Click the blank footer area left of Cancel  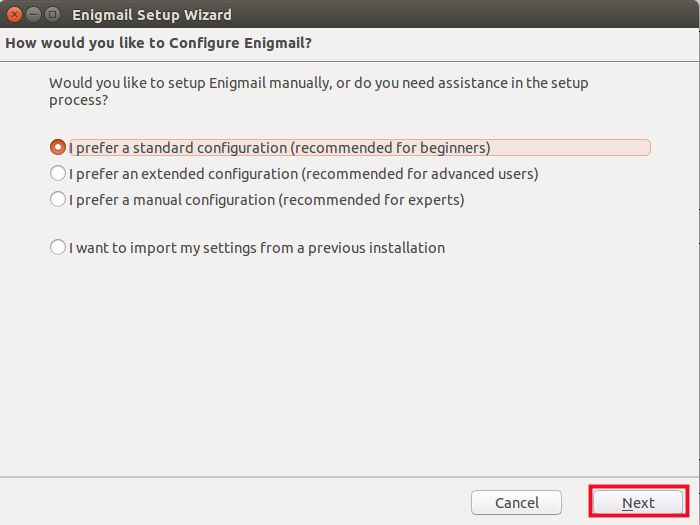[230, 502]
